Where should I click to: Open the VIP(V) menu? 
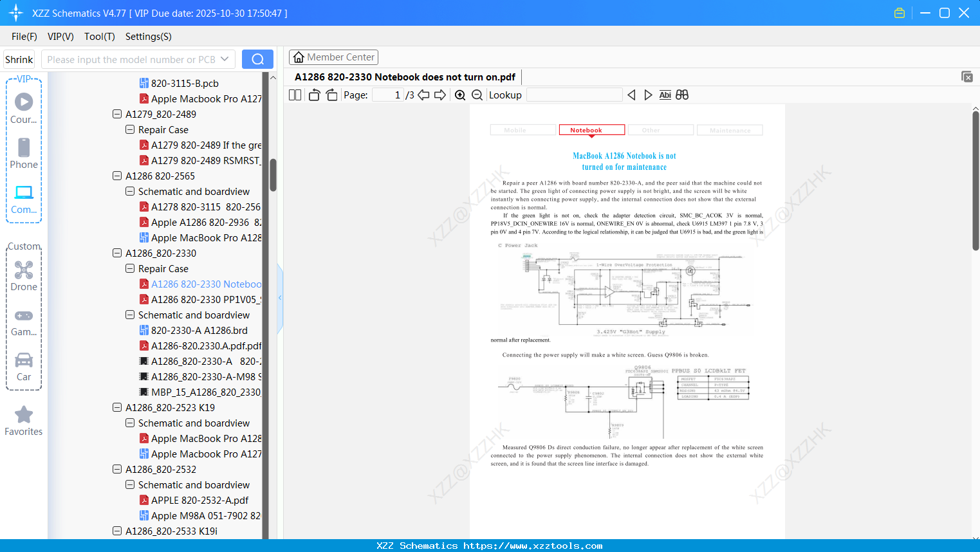click(x=60, y=37)
